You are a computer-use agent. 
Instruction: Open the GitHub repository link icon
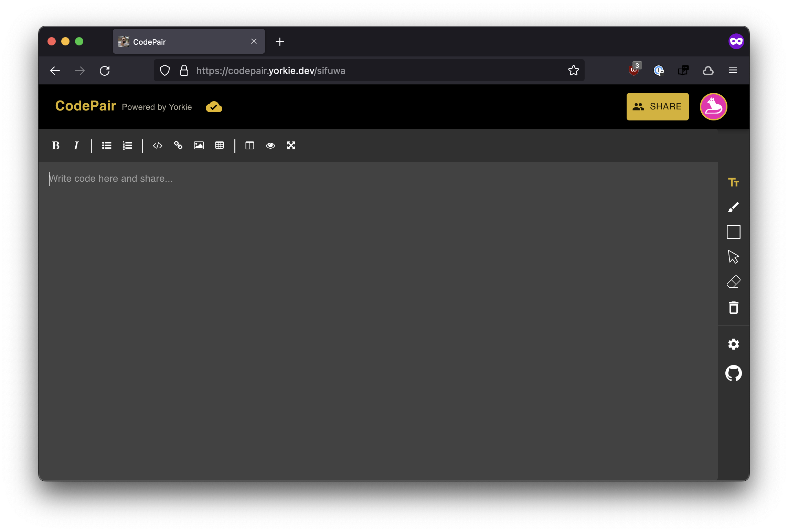(x=733, y=373)
